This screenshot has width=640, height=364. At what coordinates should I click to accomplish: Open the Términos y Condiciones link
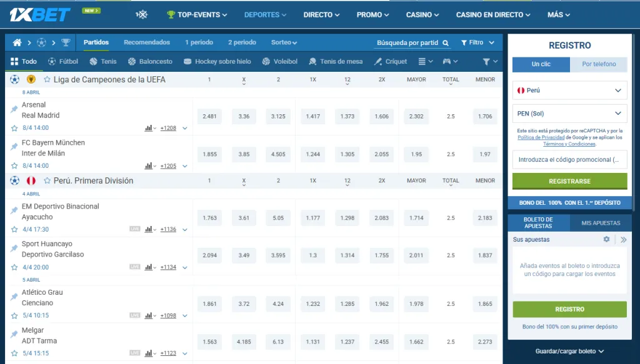(569, 144)
